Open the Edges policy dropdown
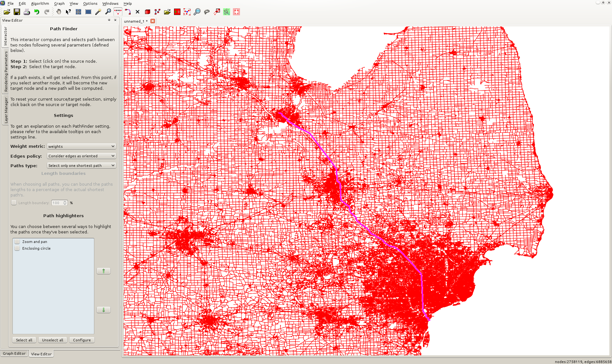The width and height of the screenshot is (612, 364). (x=81, y=156)
